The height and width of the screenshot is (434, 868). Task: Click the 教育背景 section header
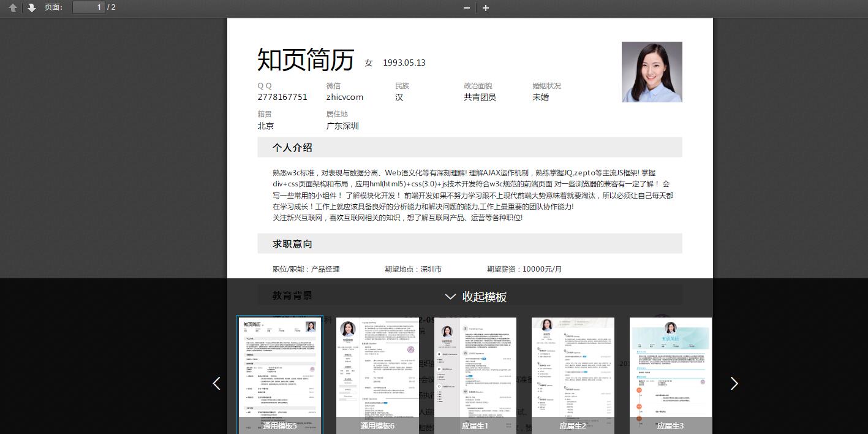point(293,295)
